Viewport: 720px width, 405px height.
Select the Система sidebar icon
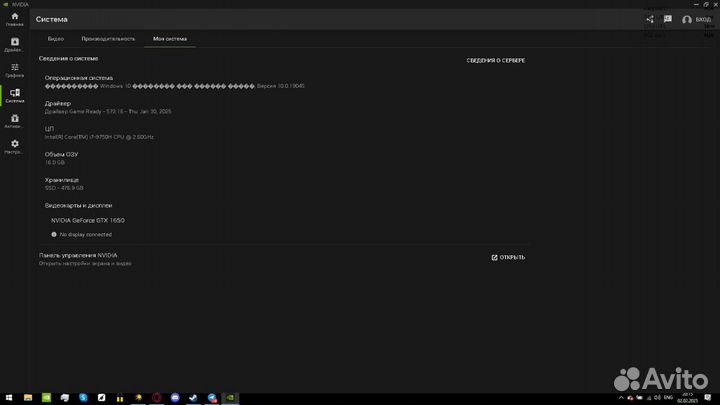(x=14, y=95)
